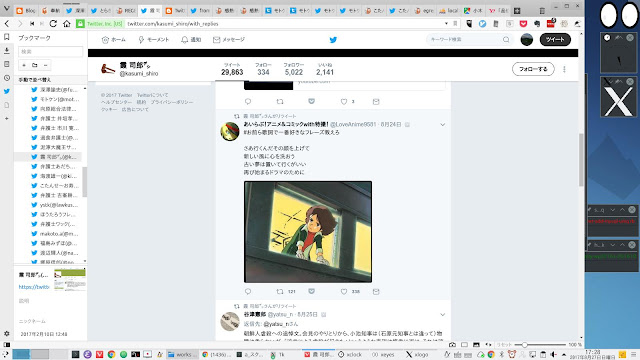Click the Follow button on profile

click(x=533, y=69)
